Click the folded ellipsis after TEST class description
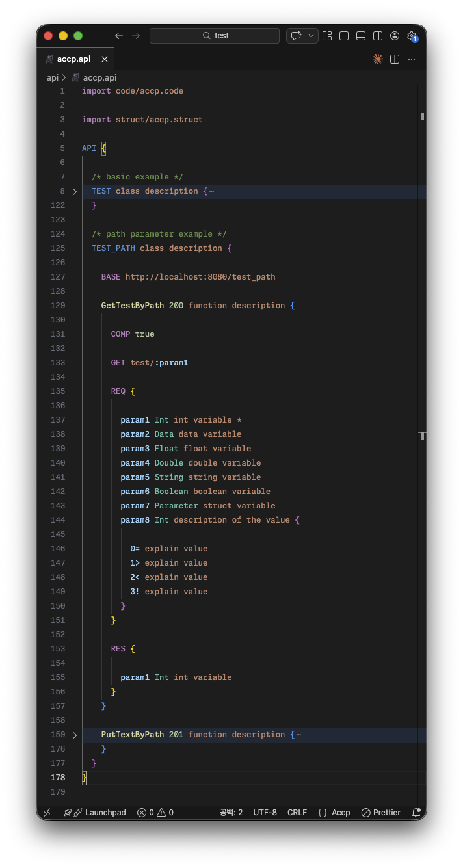This screenshot has height=868, width=463. [x=212, y=191]
